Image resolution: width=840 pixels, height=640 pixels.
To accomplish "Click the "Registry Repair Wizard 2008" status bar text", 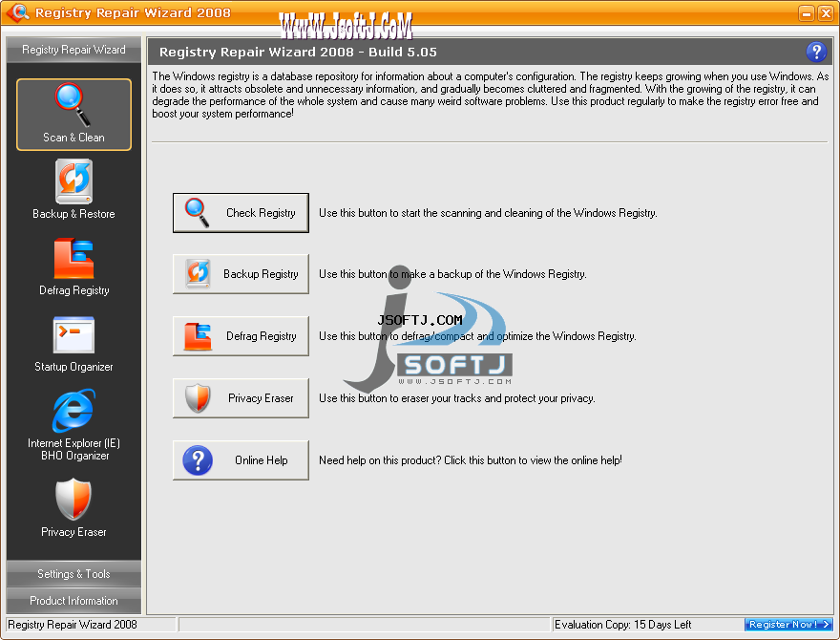I will click(x=73, y=625).
